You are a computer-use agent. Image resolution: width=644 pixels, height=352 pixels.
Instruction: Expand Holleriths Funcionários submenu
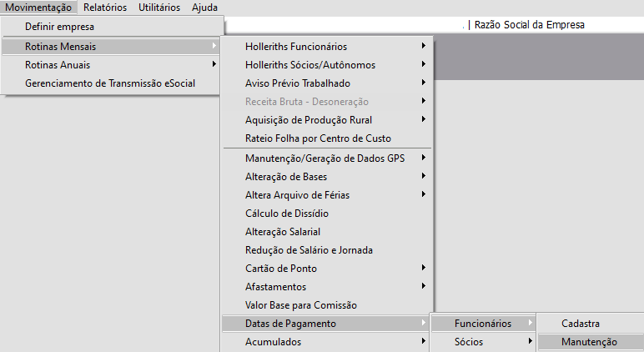(296, 47)
